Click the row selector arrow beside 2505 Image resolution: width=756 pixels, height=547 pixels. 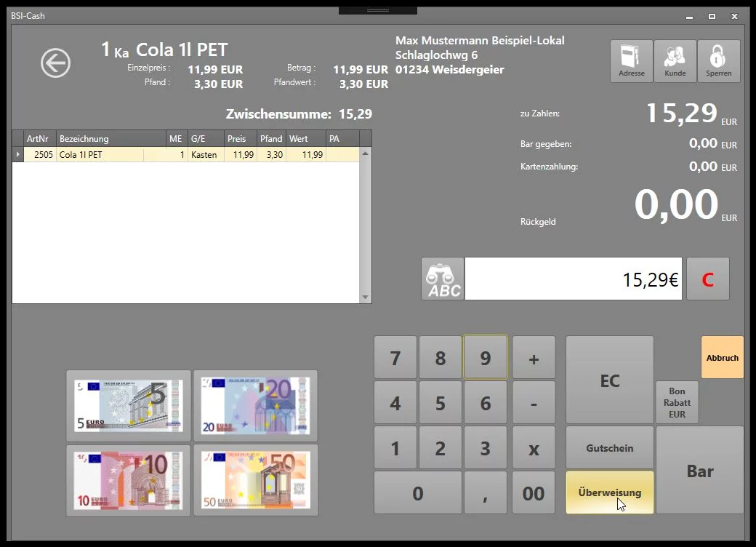coord(18,155)
